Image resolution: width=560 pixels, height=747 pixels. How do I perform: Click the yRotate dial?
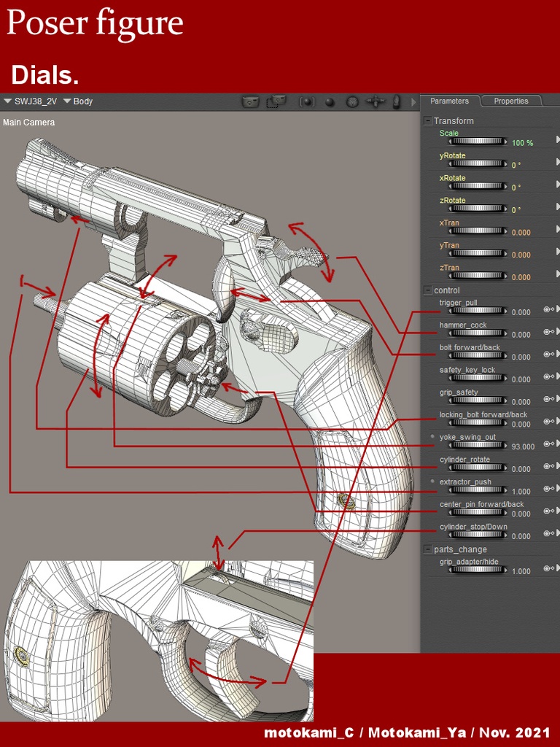pos(478,164)
